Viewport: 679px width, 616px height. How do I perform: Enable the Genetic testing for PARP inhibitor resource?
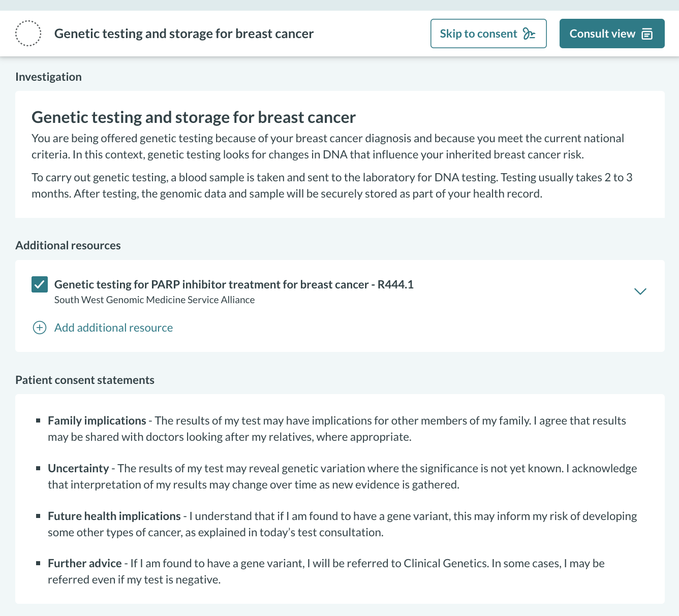click(39, 284)
